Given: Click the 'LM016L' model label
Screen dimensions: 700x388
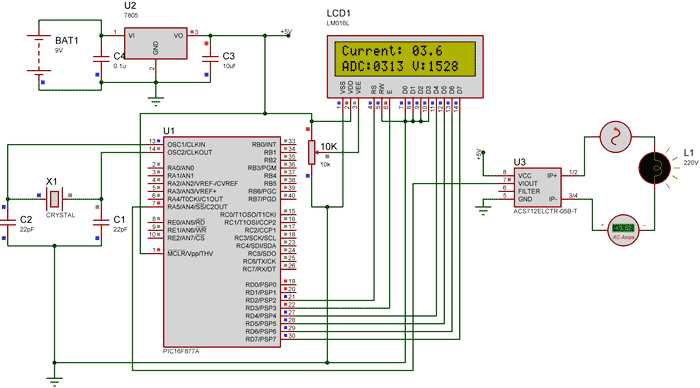Looking at the screenshot, I should tap(338, 23).
